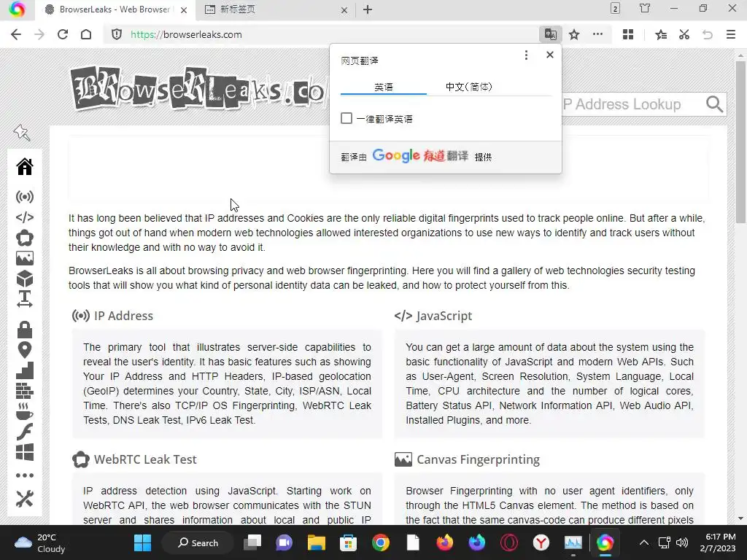Open the browser hamburger main menu
Image resolution: width=747 pixels, height=560 pixels.
pos(731,34)
